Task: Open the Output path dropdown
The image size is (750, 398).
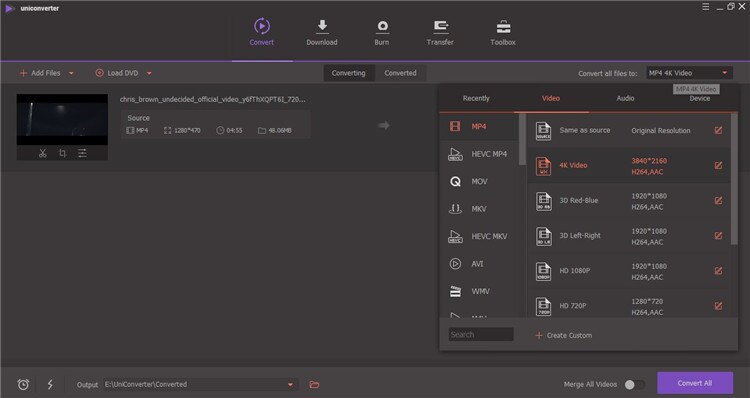Action: click(290, 384)
